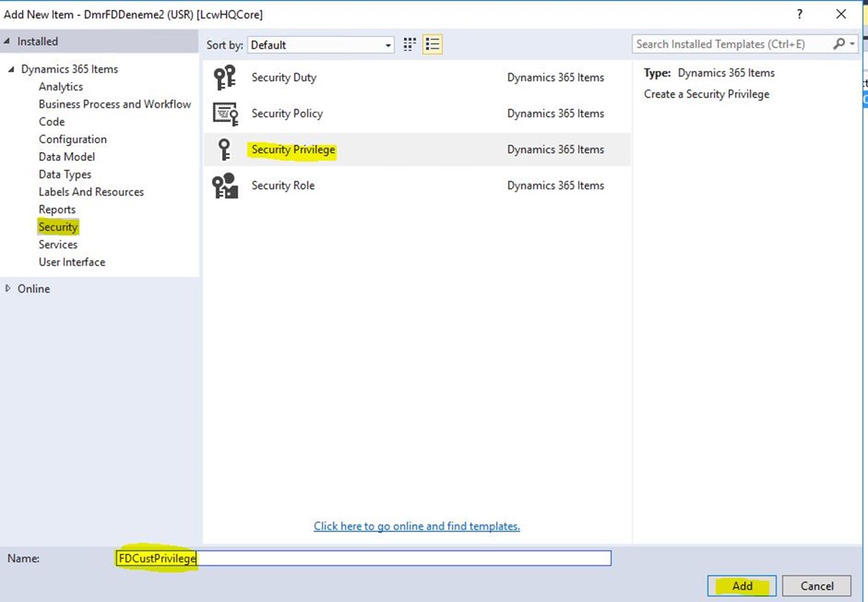Open the search options dropdown arrow
868x602 pixels.
pyautogui.click(x=852, y=44)
